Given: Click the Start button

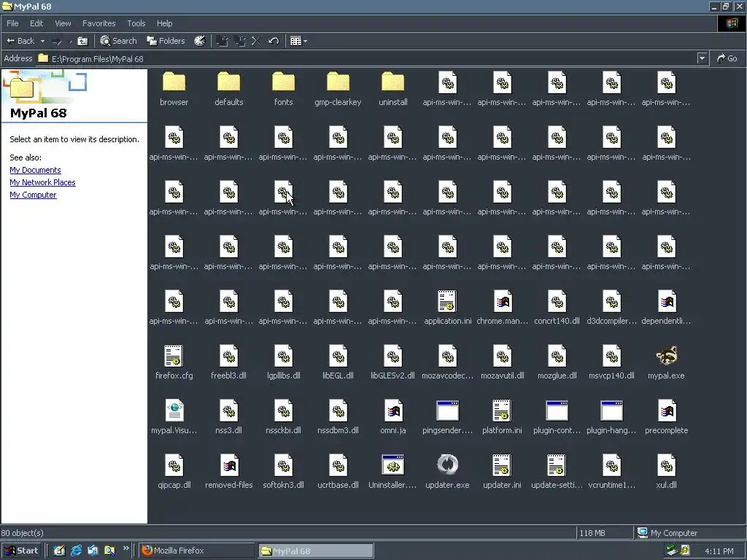Looking at the screenshot, I should (21, 551).
